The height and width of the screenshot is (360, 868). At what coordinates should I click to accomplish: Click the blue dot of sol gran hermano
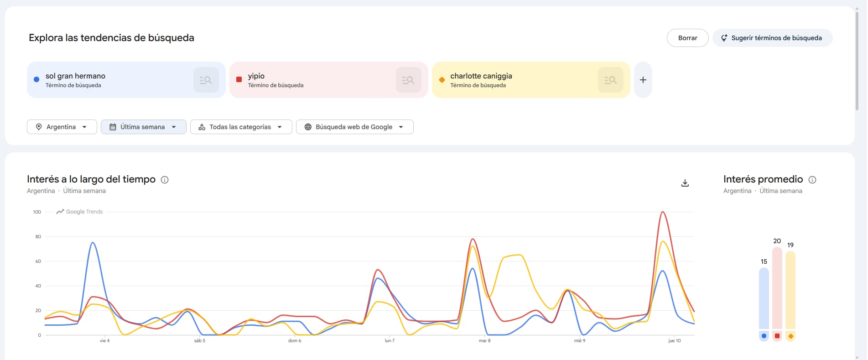[36, 80]
